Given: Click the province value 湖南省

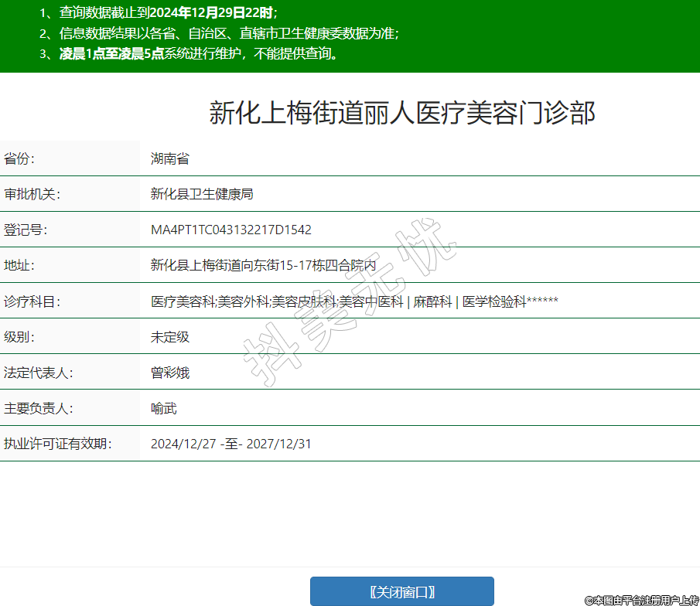Looking at the screenshot, I should pyautogui.click(x=170, y=159).
